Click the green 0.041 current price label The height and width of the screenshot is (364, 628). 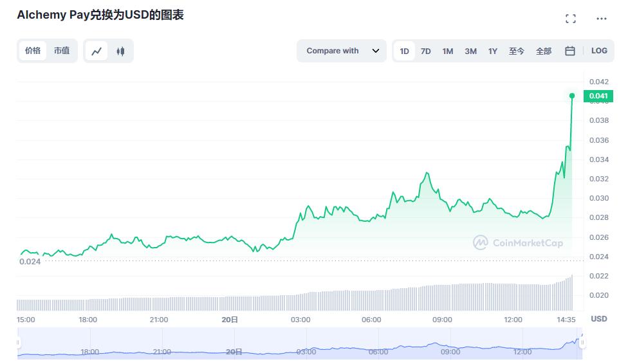coord(598,96)
